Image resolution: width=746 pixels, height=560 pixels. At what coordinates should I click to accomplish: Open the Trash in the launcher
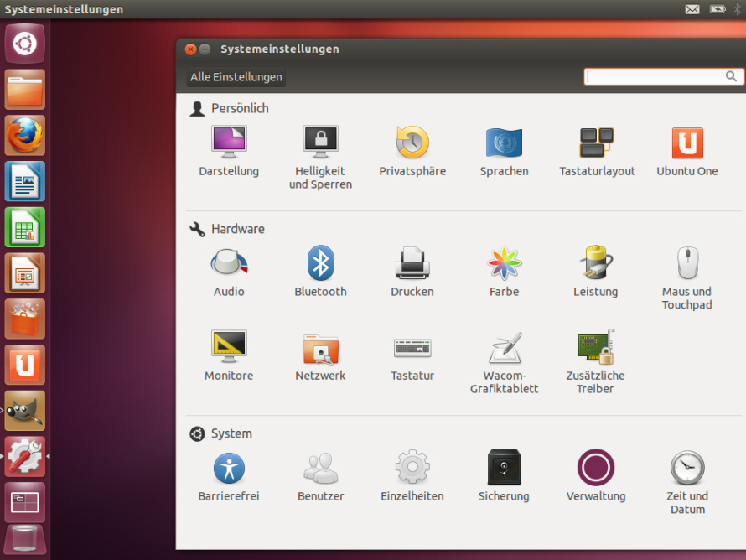click(x=25, y=540)
